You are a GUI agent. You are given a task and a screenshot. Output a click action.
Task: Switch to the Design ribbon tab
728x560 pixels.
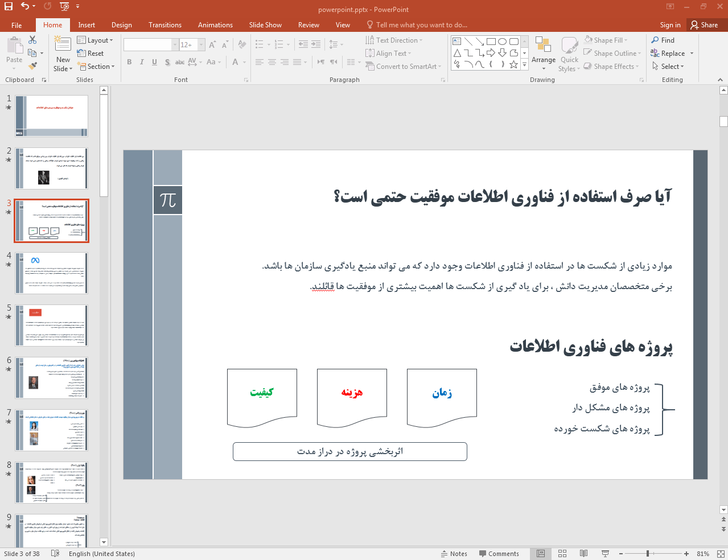[121, 25]
